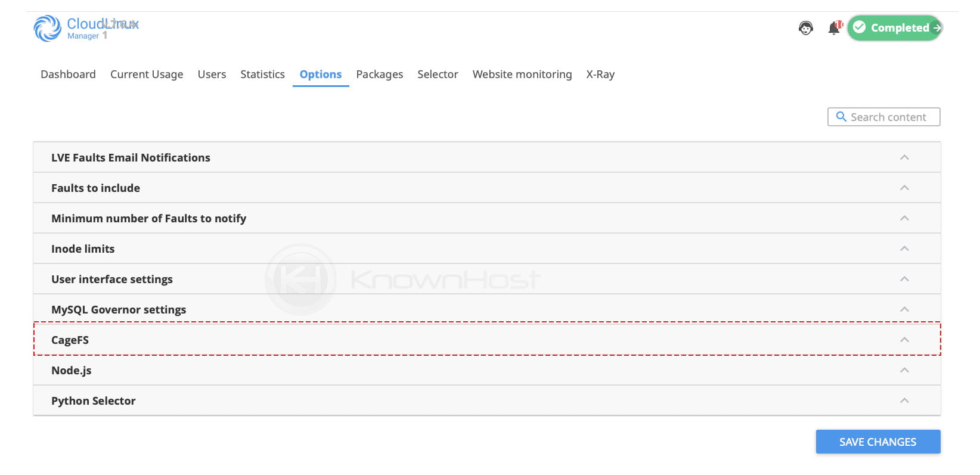The width and height of the screenshot is (980, 475).
Task: Open the Current Usage tab
Action: tap(147, 74)
